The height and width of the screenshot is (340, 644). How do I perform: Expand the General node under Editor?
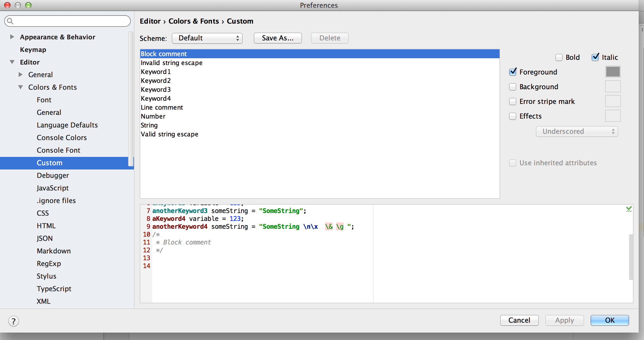(x=20, y=75)
